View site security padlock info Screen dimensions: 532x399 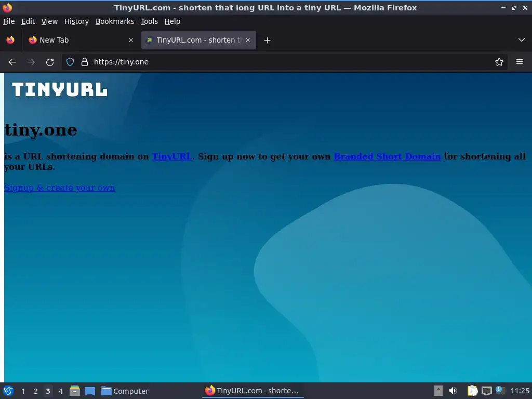tap(85, 62)
